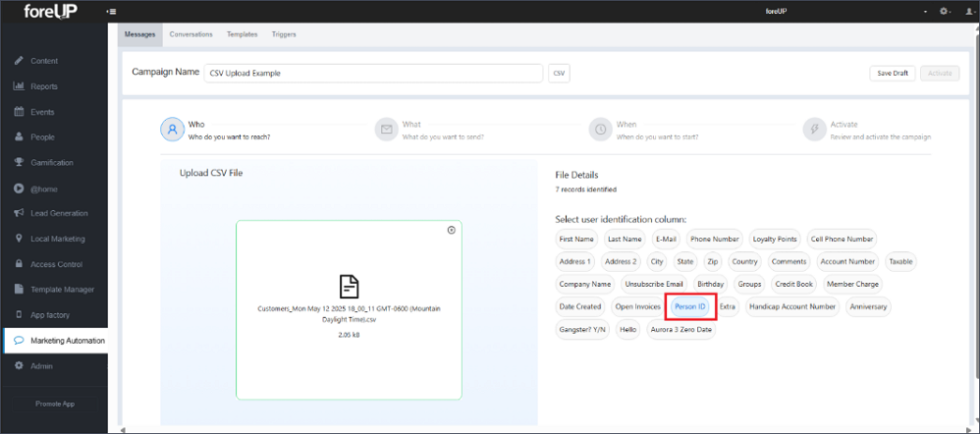The height and width of the screenshot is (434, 980).
Task: Choose the Member Charge chip
Action: (x=853, y=284)
